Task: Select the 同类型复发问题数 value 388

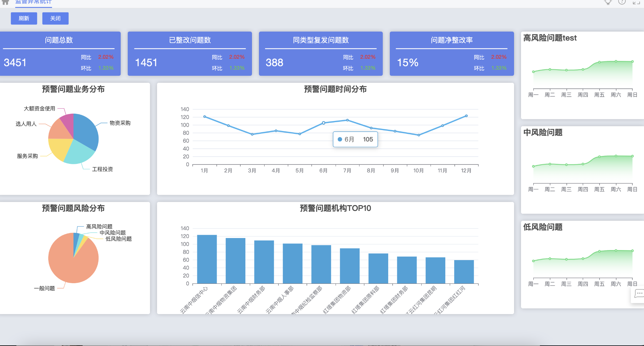Action: 274,63
